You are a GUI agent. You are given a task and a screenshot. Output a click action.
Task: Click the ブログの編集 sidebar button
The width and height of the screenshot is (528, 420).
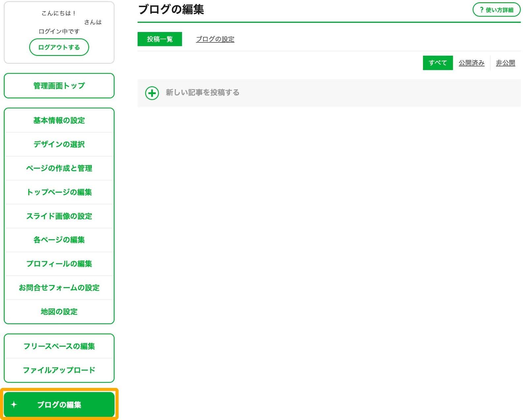(x=59, y=404)
